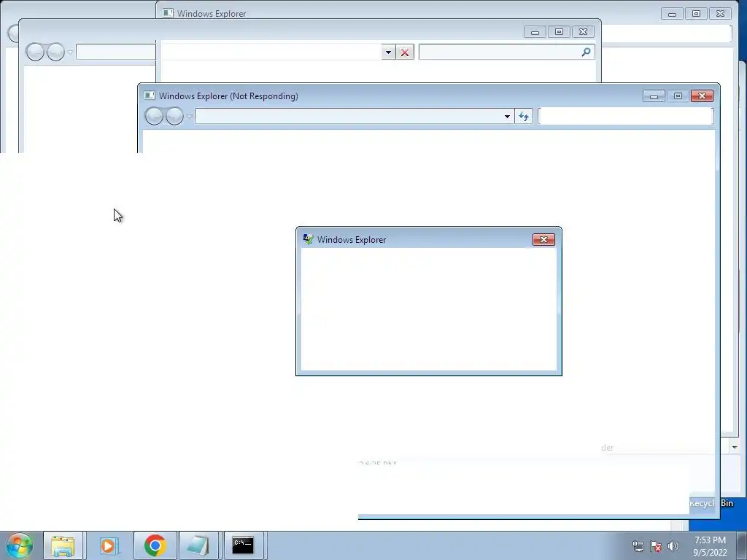Screen dimensions: 747x560
Task: Maximize the rear Windows Explorer window
Action: [x=696, y=14]
